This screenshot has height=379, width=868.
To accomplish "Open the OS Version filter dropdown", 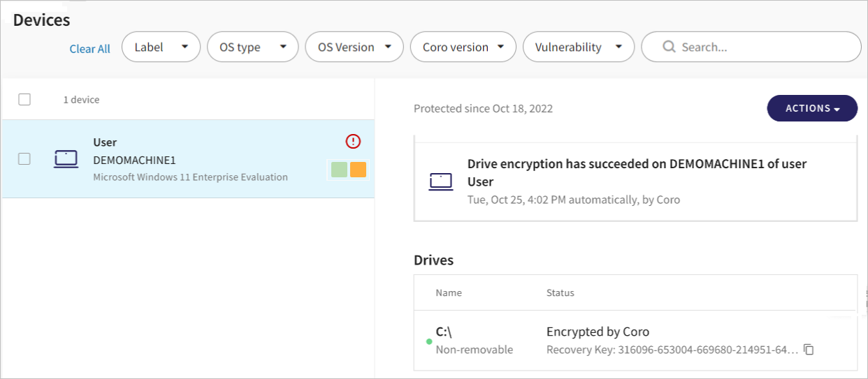I will click(354, 47).
